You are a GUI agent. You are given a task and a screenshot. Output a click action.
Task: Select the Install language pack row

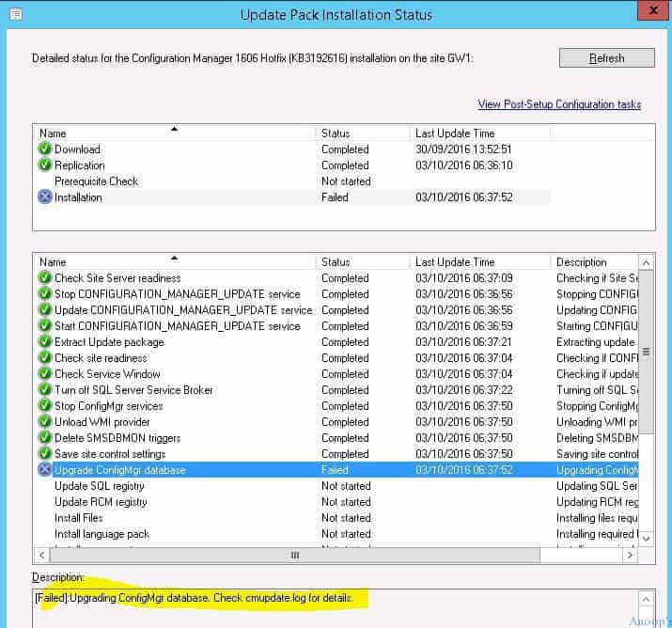coord(337,534)
